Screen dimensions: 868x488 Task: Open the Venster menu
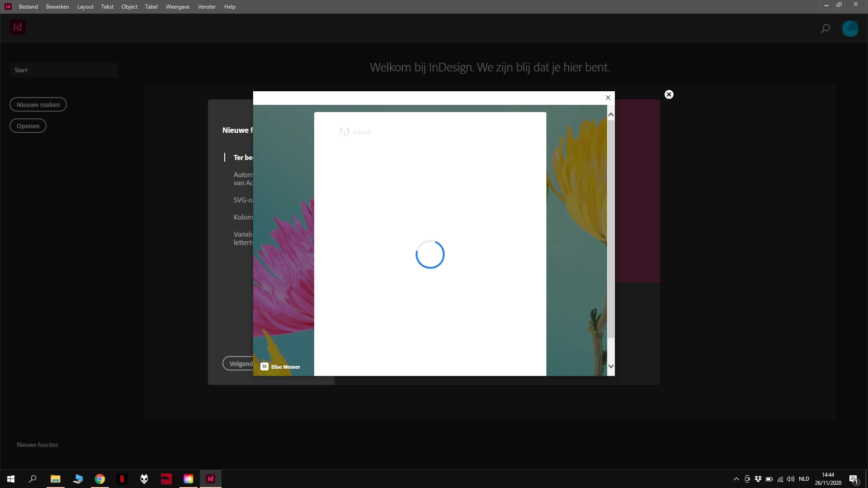tap(207, 7)
